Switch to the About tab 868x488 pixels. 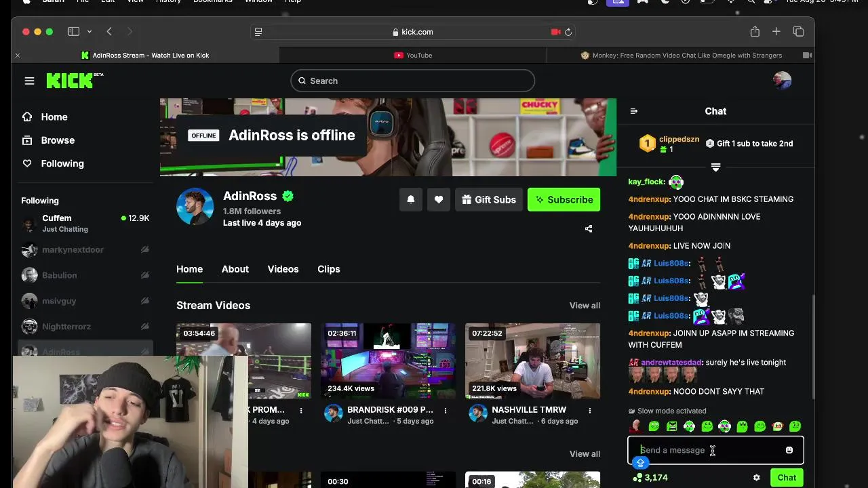pyautogui.click(x=235, y=269)
